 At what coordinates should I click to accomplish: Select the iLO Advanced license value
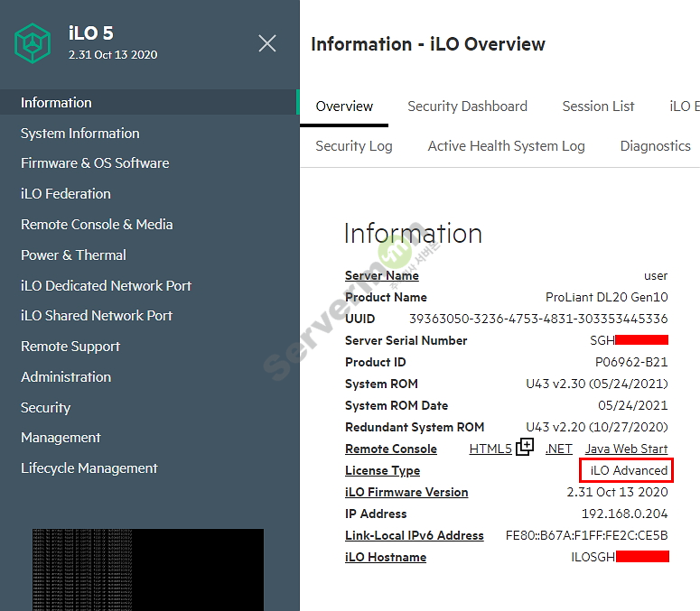(629, 470)
